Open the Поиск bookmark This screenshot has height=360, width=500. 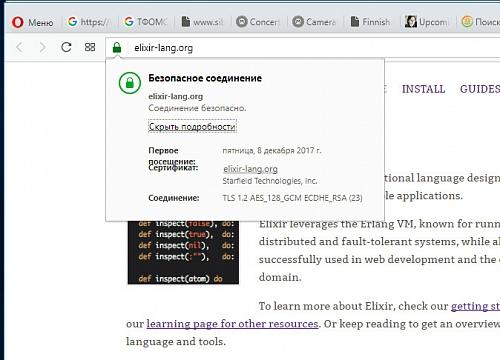click(480, 22)
